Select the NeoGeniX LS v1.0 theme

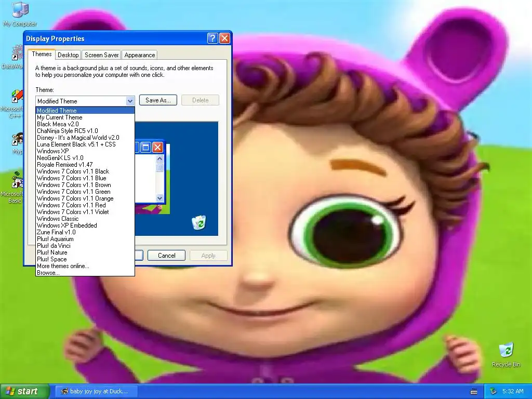click(x=85, y=158)
